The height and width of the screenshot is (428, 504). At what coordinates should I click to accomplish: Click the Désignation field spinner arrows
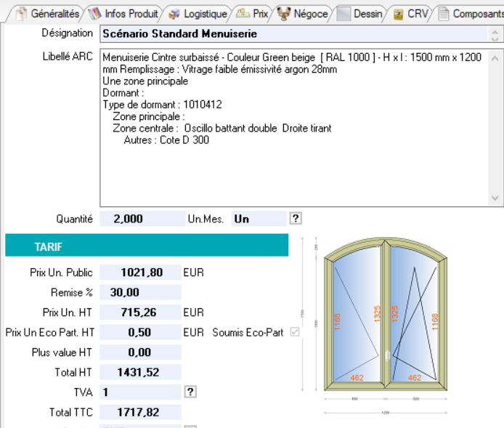496,33
